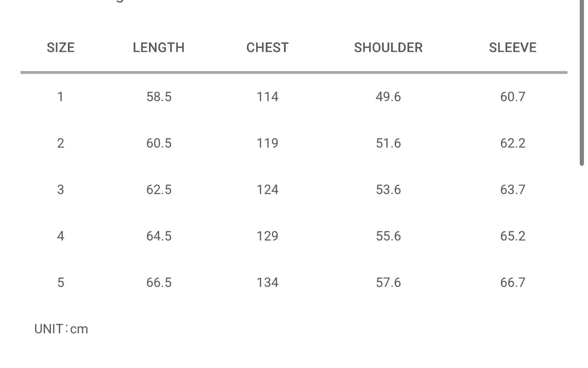
Task: Select size 2 row label
Action: point(61,144)
